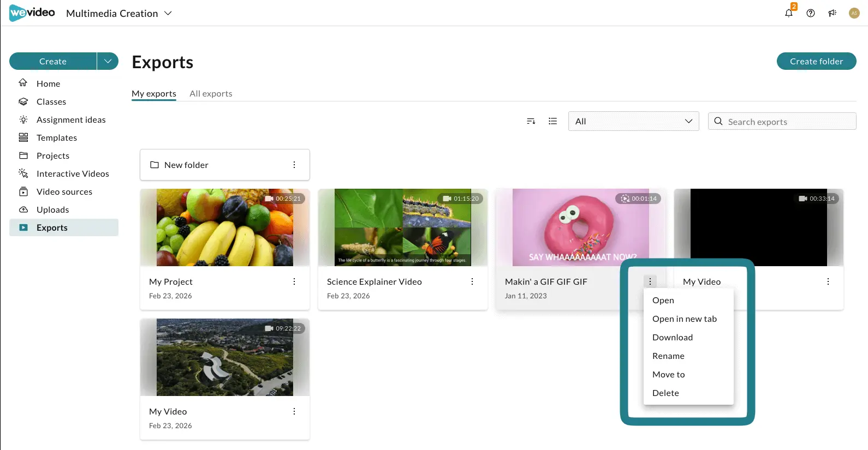Viewport: 868px width, 450px height.
Task: Open the All filter dropdown
Action: pyautogui.click(x=633, y=121)
